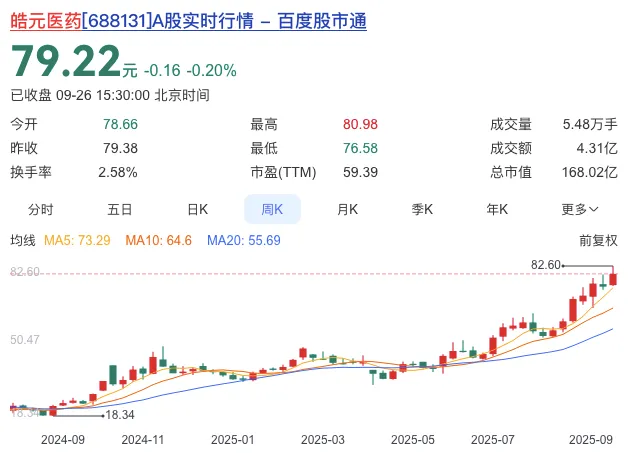The image size is (643, 453).
Task: Click the 18.34 low price marker
Action: [120, 415]
